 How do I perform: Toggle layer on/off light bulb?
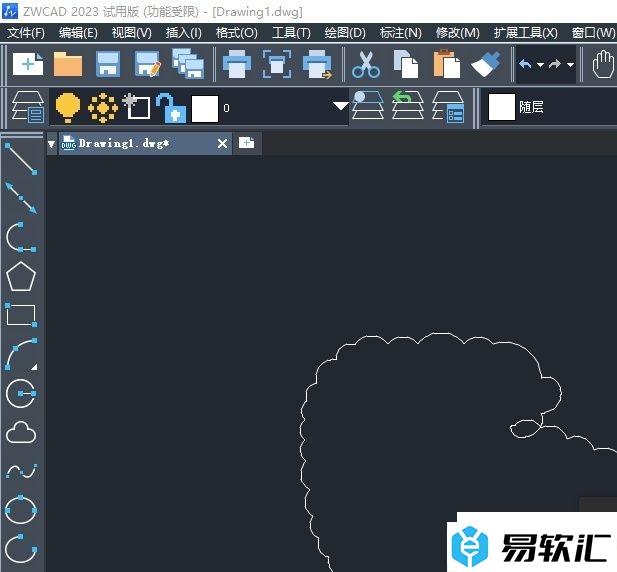click(x=68, y=107)
